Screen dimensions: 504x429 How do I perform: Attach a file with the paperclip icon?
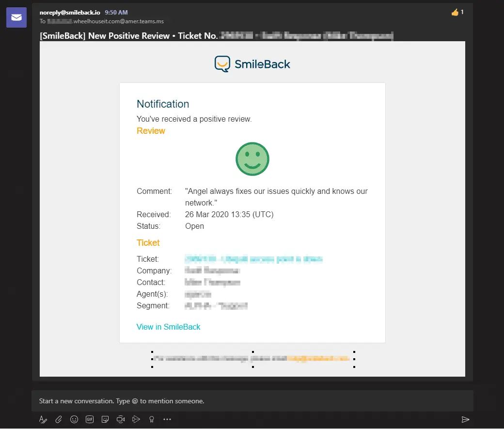(x=59, y=419)
